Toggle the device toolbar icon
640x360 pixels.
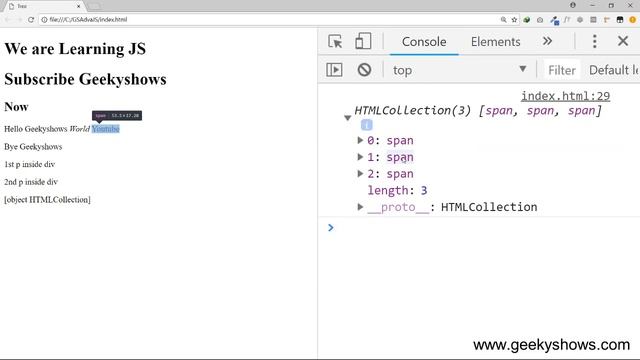pos(363,41)
